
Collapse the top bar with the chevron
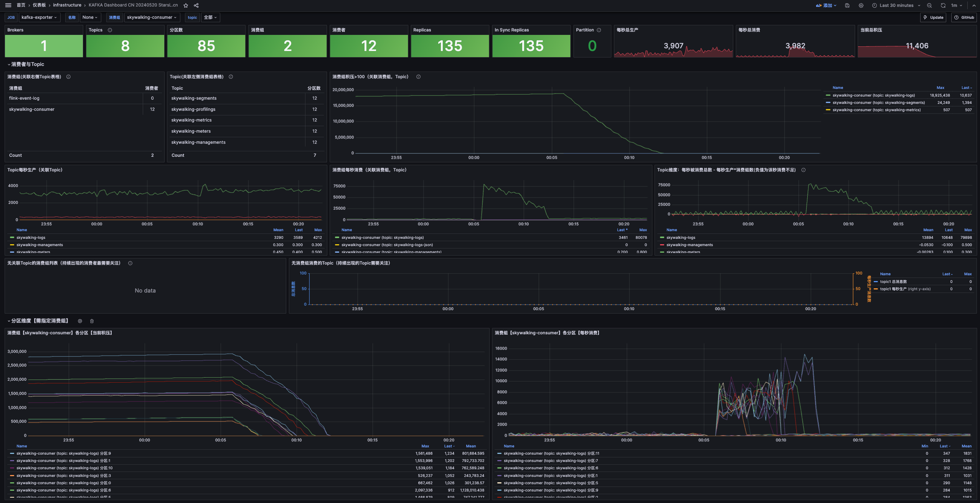[x=974, y=5]
